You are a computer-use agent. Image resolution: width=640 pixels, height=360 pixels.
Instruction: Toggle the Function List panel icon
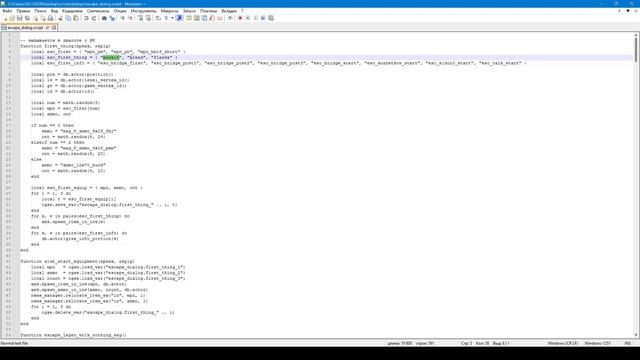click(212, 18)
